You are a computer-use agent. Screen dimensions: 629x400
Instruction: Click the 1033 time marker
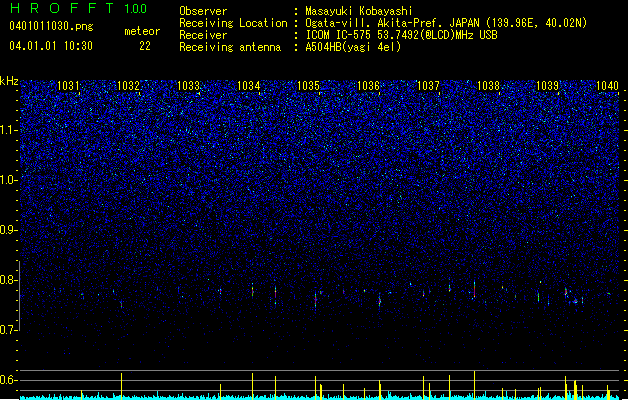pyautogui.click(x=188, y=85)
